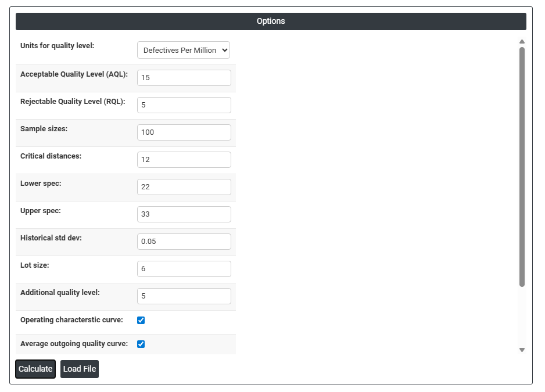Focus the Sample sizes input box
Viewport: 545px width, 392px height.
tap(184, 132)
